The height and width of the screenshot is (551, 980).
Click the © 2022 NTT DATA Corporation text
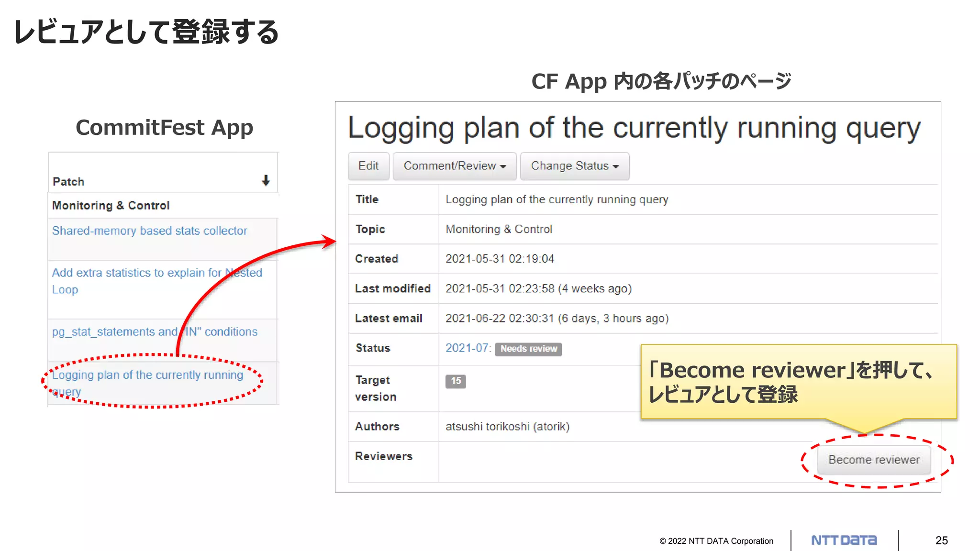716,541
